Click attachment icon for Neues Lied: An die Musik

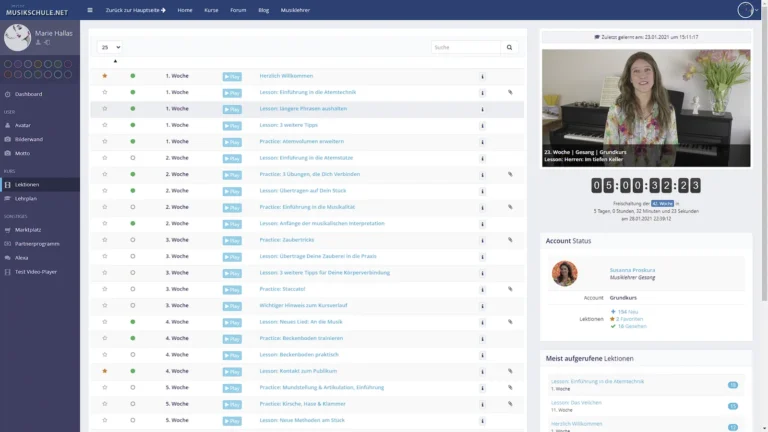[x=510, y=322]
